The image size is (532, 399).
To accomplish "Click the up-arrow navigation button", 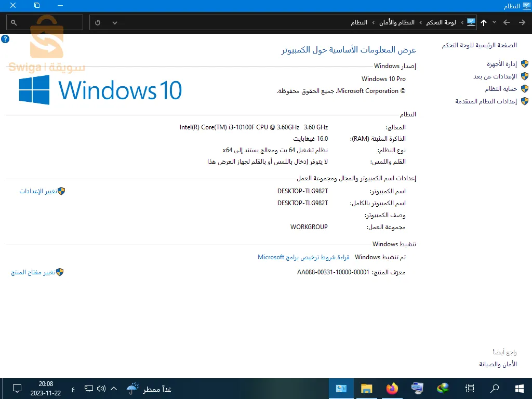I will point(484,22).
